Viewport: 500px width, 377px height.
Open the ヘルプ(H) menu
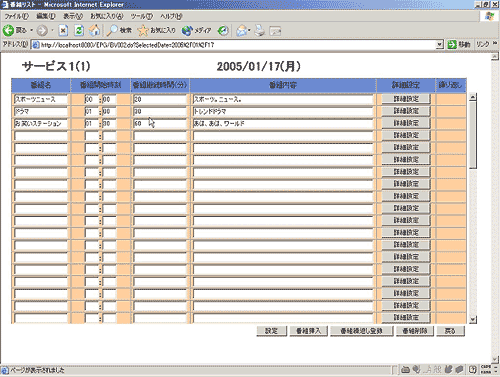[x=171, y=16]
